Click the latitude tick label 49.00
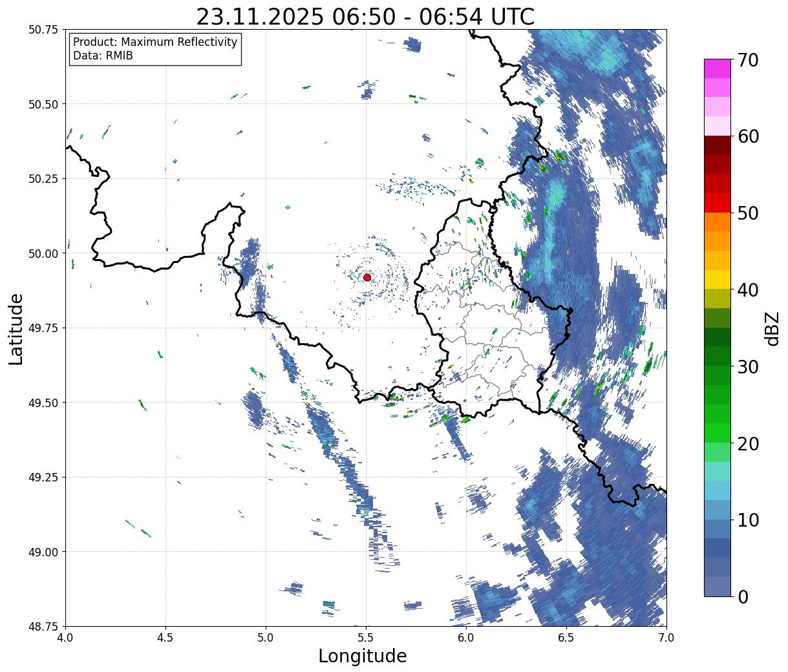788x672 pixels. pyautogui.click(x=43, y=552)
